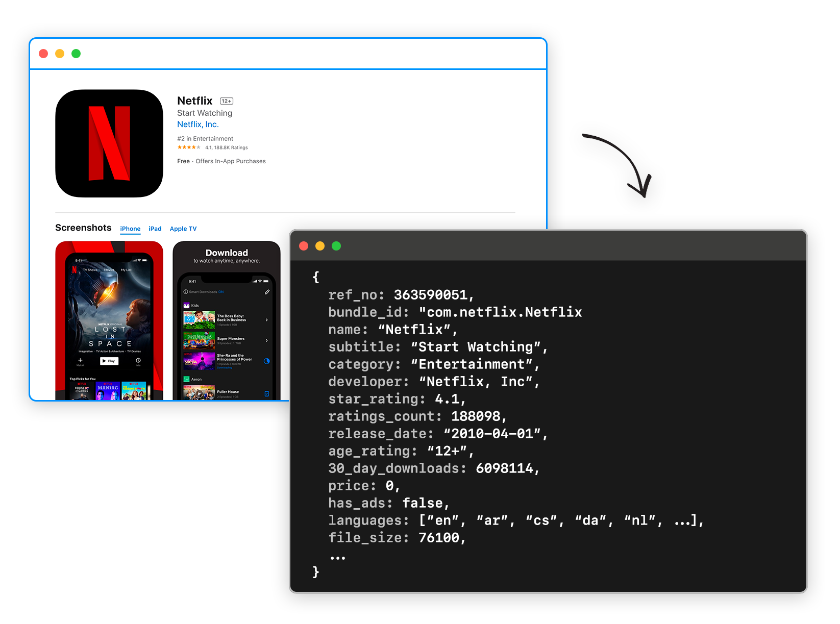
Task: Click the Netflix app icon
Action: point(109,143)
